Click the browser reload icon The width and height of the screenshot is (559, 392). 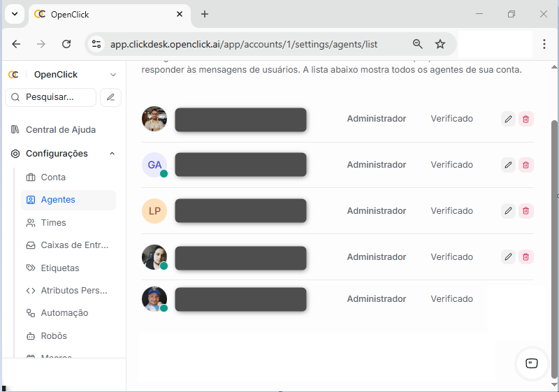(66, 44)
